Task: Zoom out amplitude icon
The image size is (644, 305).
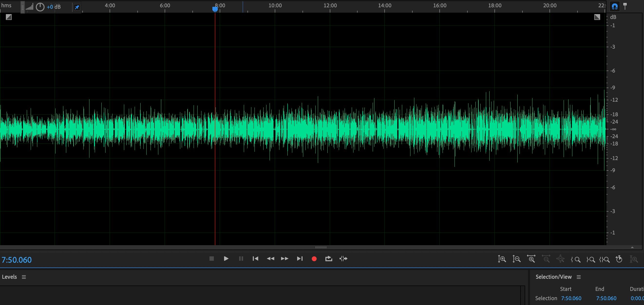Action: pyautogui.click(x=517, y=259)
